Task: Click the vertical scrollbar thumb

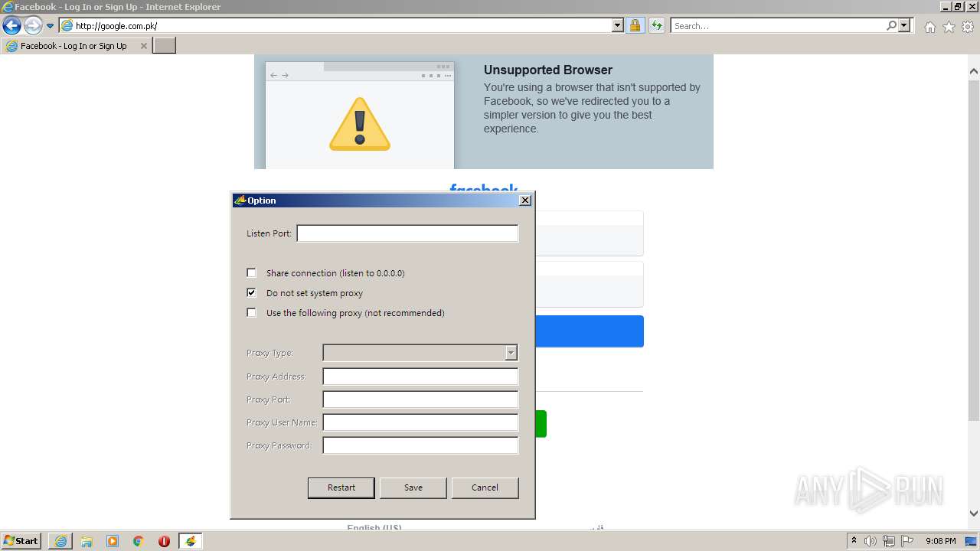Action: tap(974, 250)
